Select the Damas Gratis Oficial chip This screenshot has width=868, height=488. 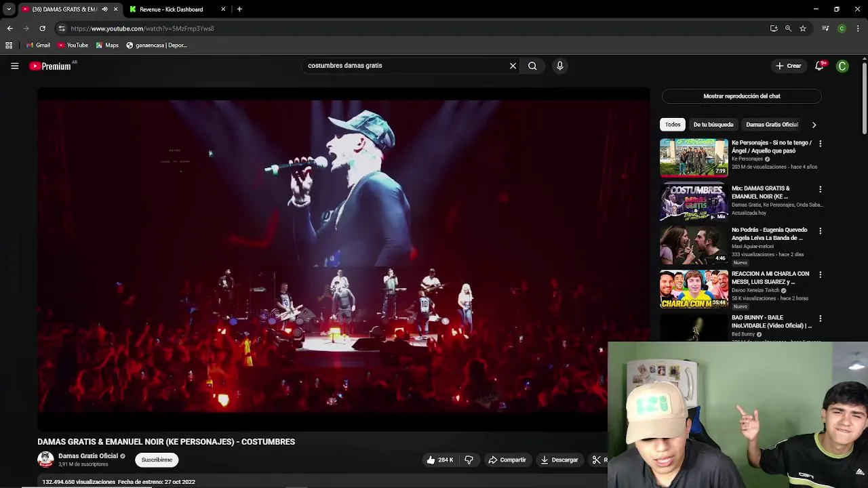click(772, 125)
